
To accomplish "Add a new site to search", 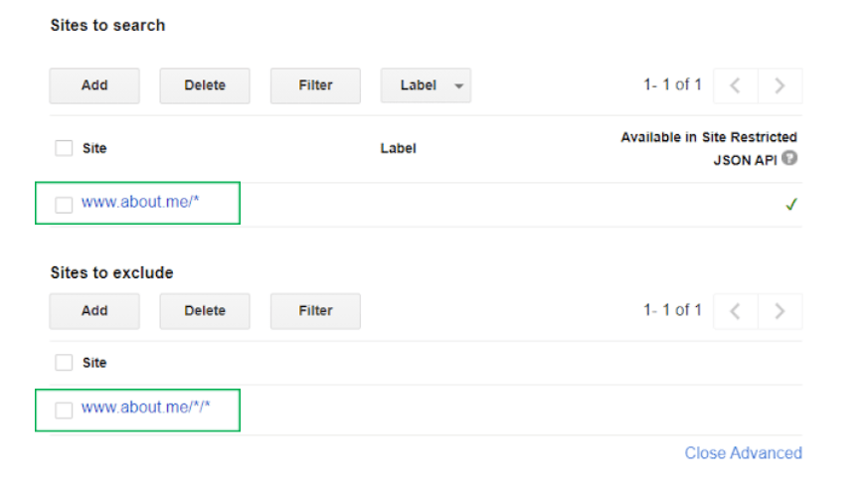I will pyautogui.click(x=94, y=85).
